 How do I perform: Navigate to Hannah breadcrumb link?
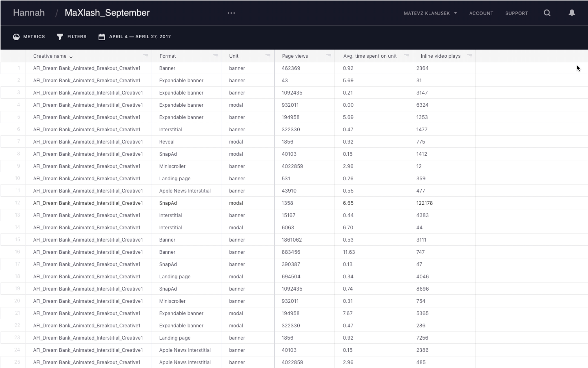coord(29,13)
